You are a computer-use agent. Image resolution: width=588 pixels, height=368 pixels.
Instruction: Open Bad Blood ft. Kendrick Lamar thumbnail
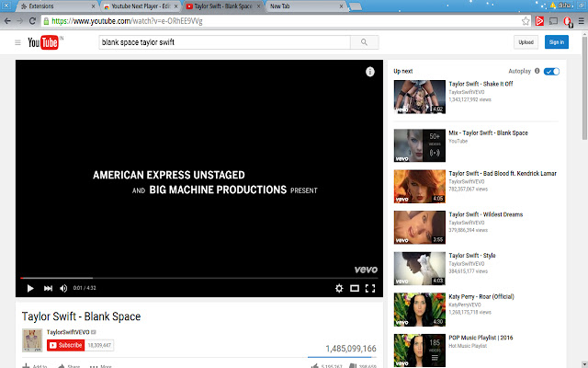(x=419, y=186)
